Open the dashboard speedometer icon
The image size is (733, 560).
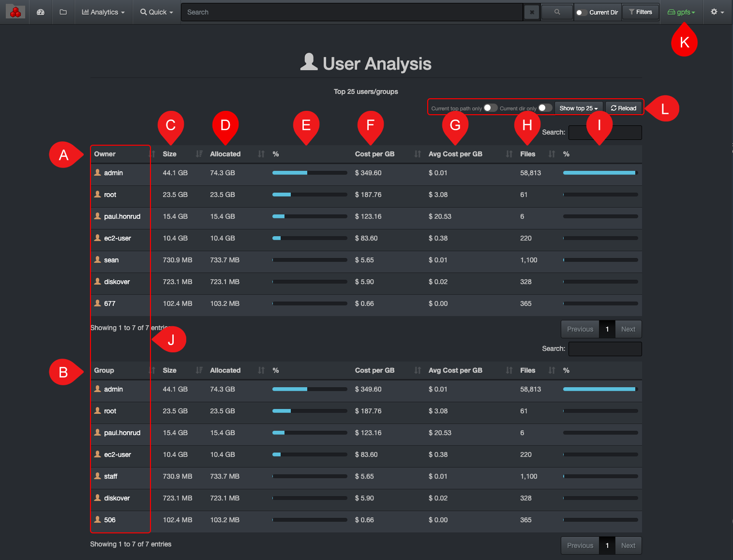pos(41,12)
